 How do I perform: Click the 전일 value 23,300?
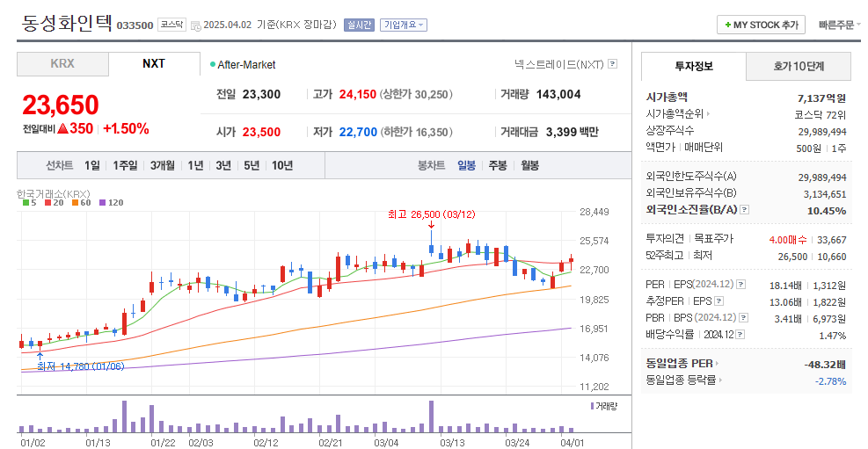tap(261, 95)
